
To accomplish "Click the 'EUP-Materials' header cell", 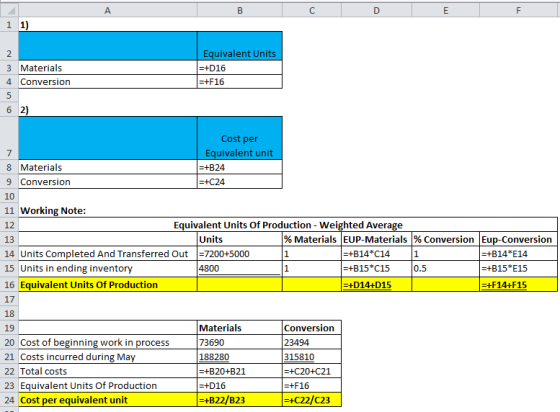I will tap(376, 239).
